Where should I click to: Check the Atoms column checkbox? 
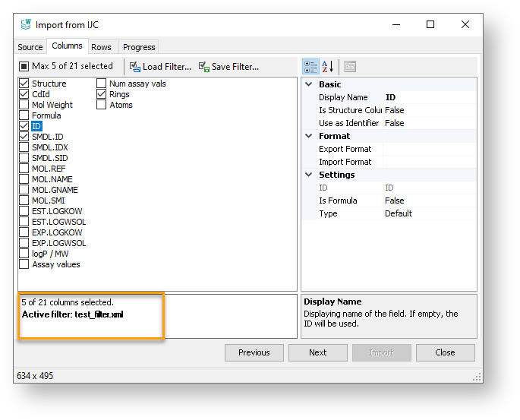[102, 105]
